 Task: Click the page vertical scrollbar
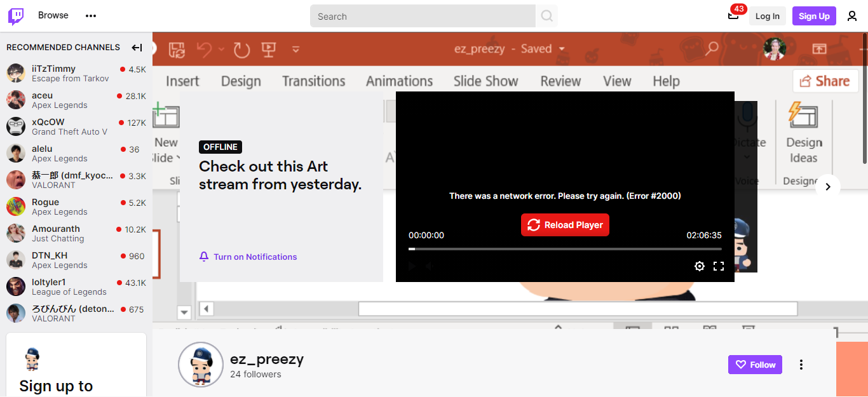click(x=865, y=98)
